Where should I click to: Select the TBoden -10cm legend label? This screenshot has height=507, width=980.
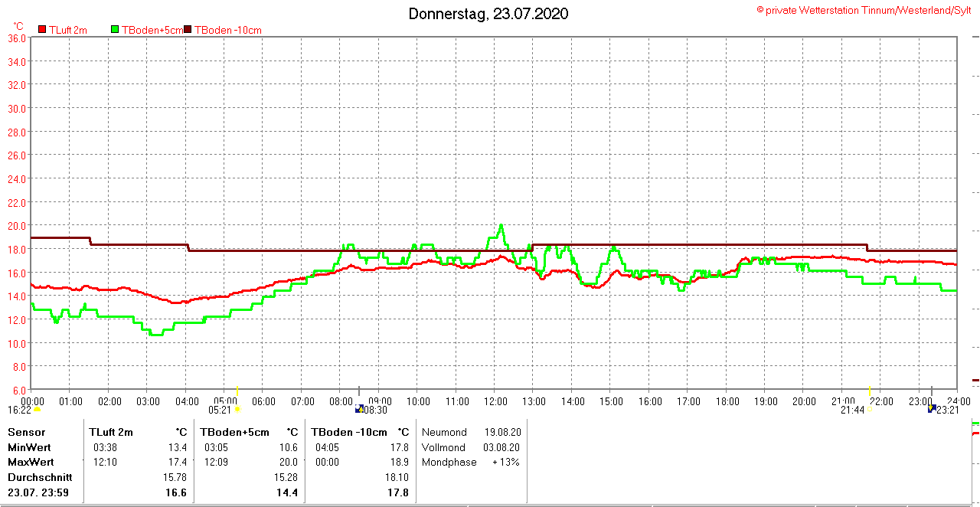click(228, 30)
